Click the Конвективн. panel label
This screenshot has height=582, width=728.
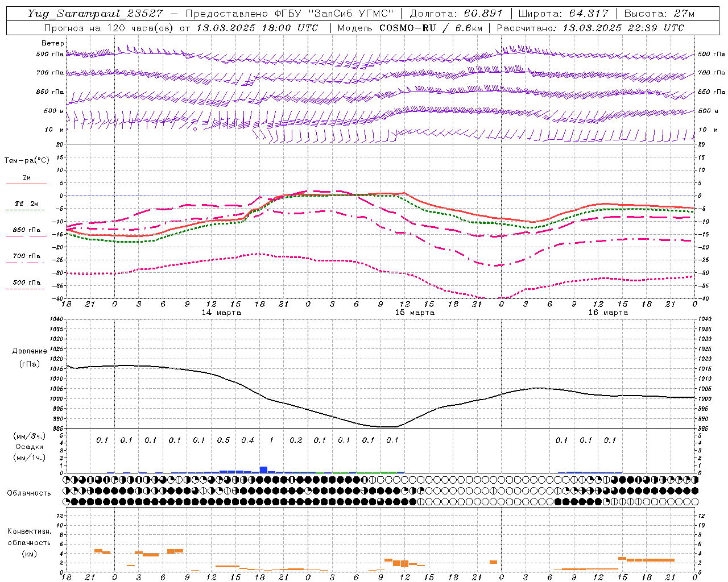click(x=29, y=531)
